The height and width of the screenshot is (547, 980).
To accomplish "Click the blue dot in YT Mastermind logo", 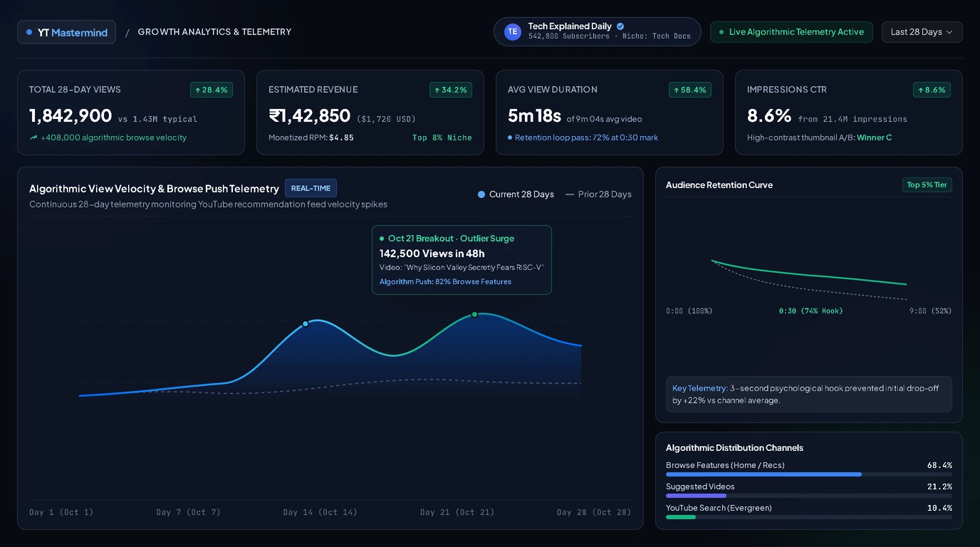I will click(x=29, y=32).
